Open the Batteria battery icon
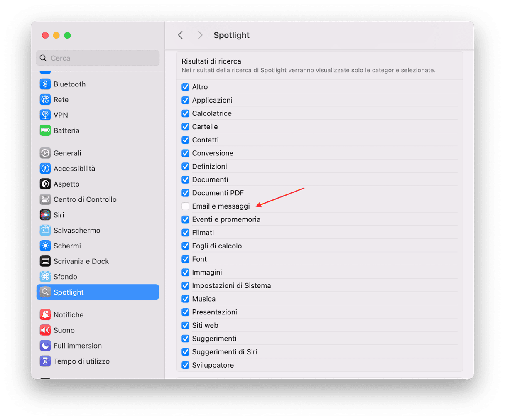505x420 pixels. click(45, 130)
